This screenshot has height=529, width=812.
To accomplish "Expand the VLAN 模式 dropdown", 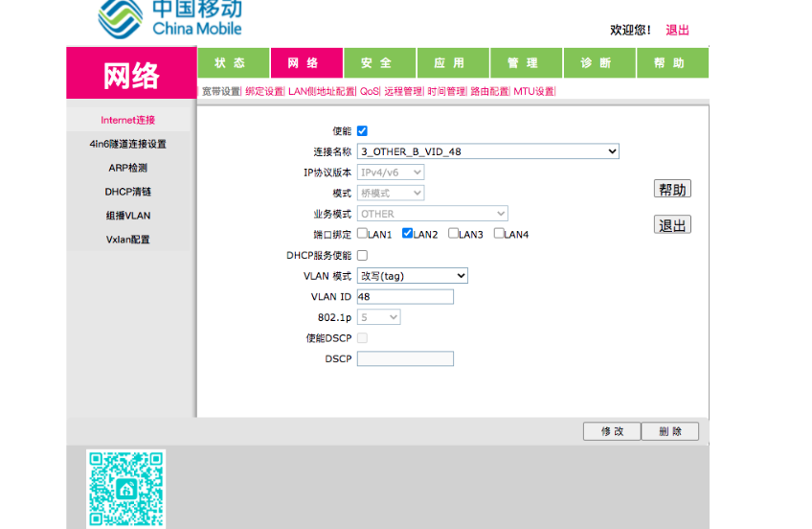I will 412,276.
